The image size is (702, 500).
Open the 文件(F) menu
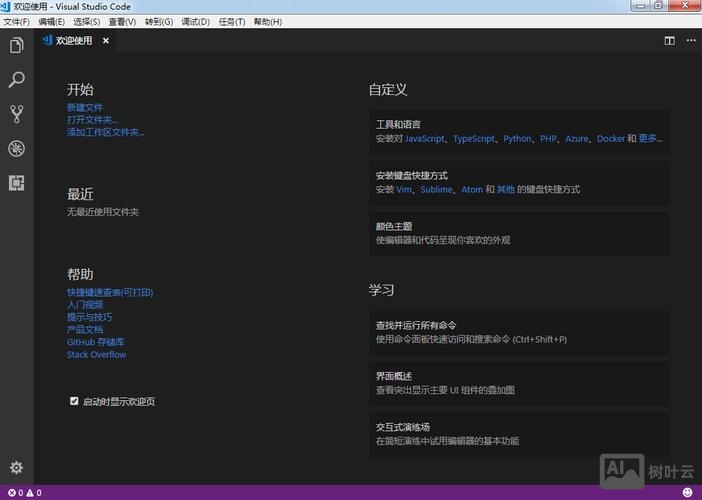17,22
